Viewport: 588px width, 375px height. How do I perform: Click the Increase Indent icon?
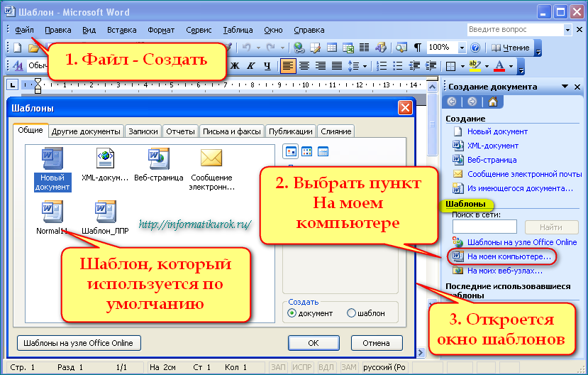click(x=431, y=66)
